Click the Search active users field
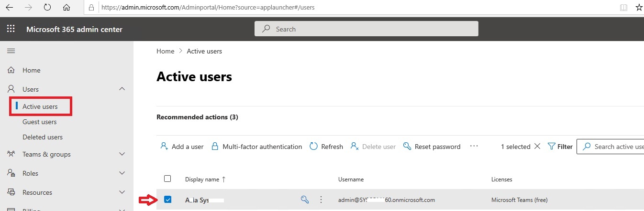Image resolution: width=644 pixels, height=211 pixels. pos(611,147)
